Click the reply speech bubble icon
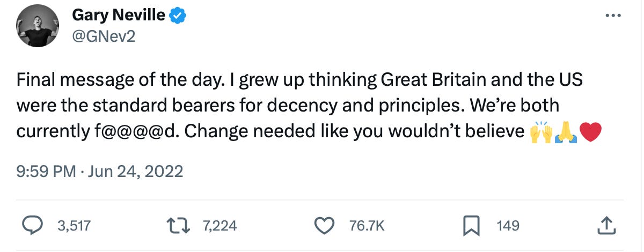The image size is (644, 252). coord(33,226)
